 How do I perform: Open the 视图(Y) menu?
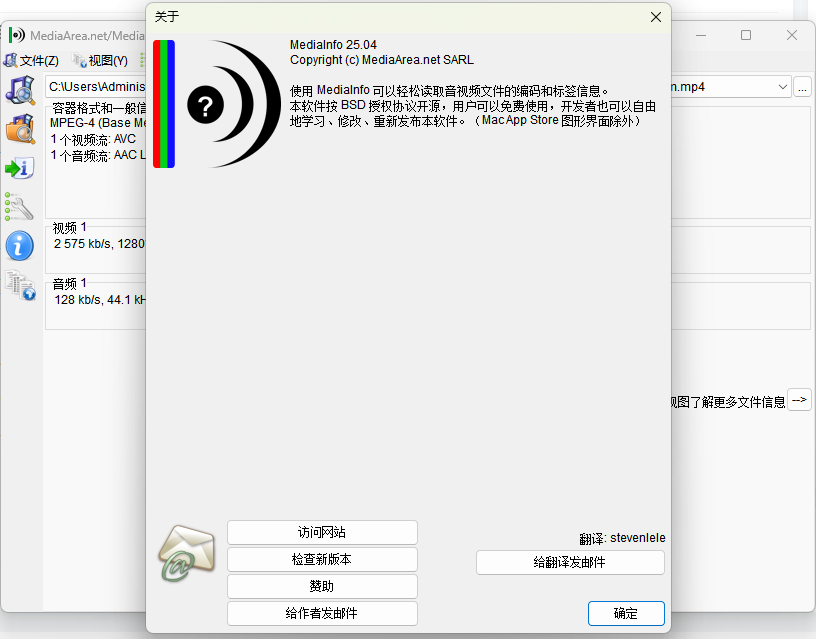pyautogui.click(x=101, y=61)
